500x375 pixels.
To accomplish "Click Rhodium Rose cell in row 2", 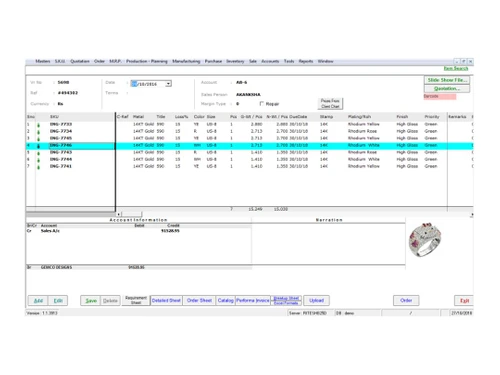I will (x=362, y=131).
